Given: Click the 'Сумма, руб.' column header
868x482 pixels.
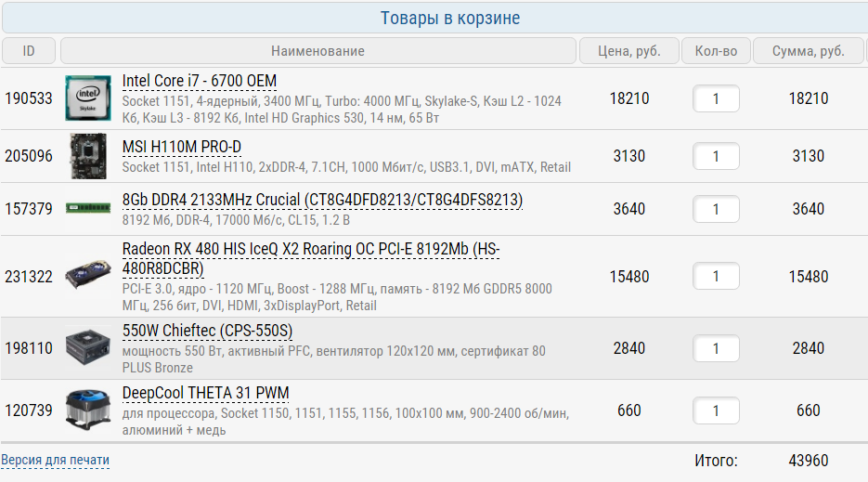Looking at the screenshot, I should [x=809, y=51].
